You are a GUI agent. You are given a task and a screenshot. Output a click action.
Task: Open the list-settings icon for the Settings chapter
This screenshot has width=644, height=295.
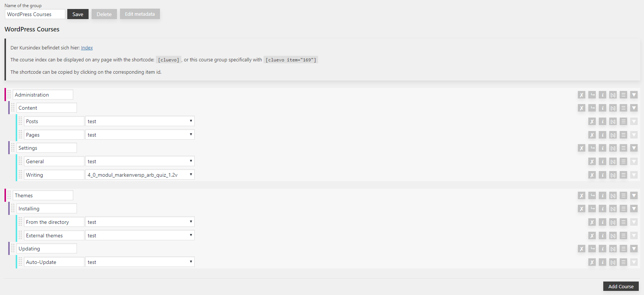[x=623, y=148]
